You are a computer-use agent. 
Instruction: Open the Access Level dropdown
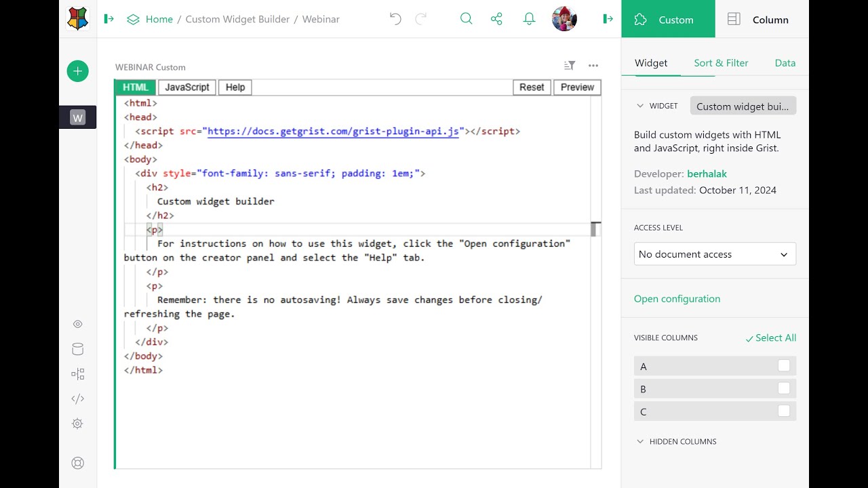click(715, 254)
